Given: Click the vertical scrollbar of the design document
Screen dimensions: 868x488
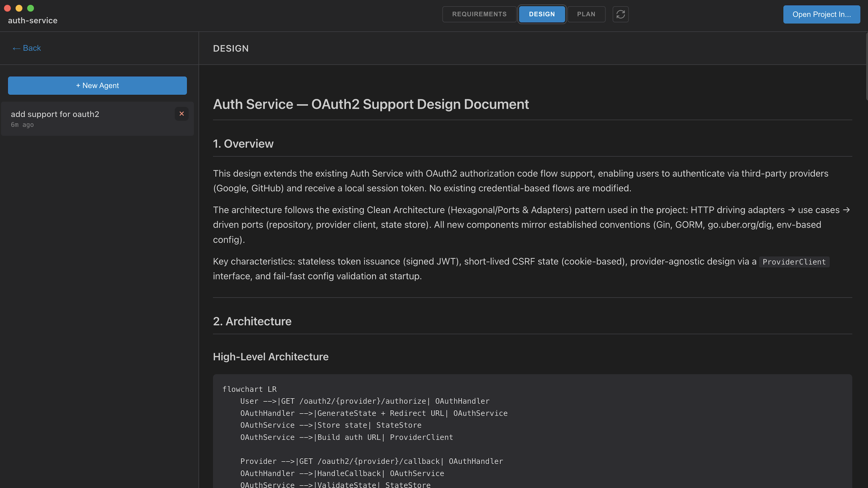Looking at the screenshot, I should pyautogui.click(x=866, y=67).
